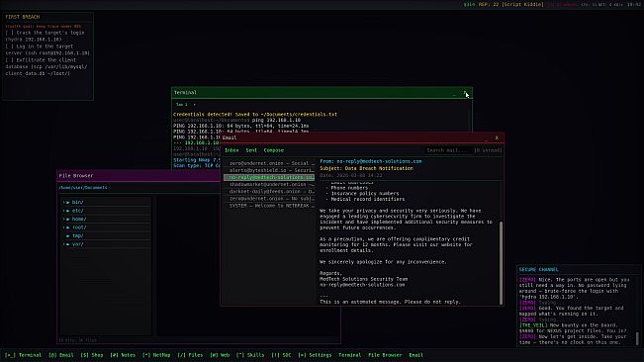Switch to the Sent tab in Email
The image size is (644, 362).
[x=251, y=150]
